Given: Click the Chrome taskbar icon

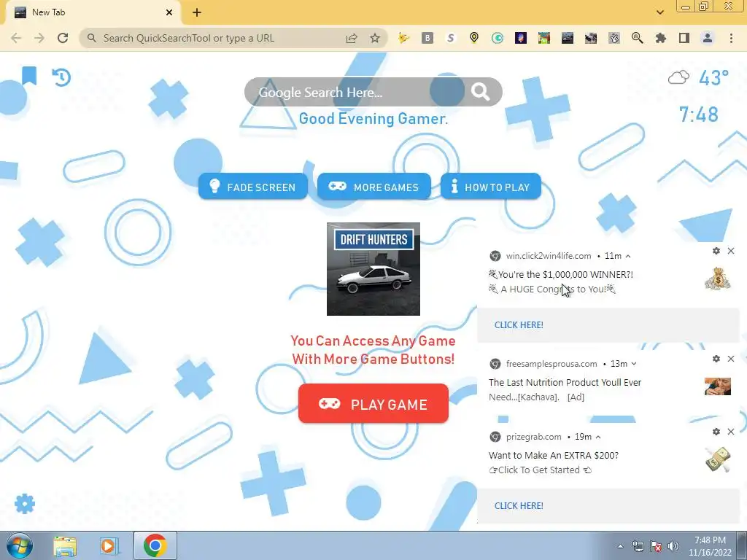Looking at the screenshot, I should coord(155,545).
